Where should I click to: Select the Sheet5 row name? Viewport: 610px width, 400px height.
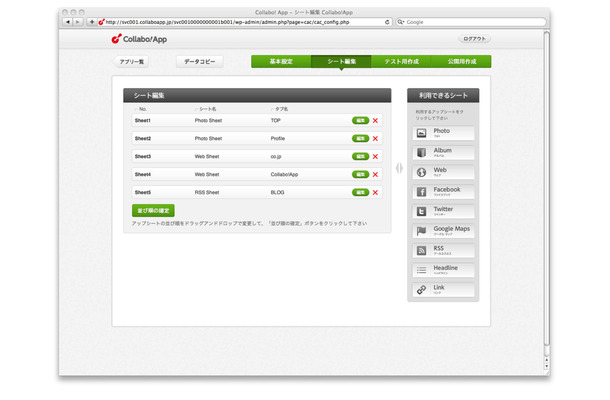[143, 193]
